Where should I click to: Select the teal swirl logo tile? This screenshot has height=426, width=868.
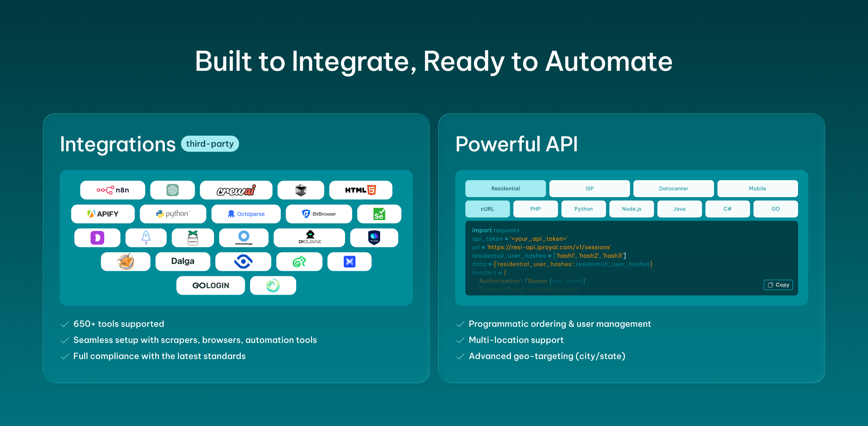tap(273, 285)
